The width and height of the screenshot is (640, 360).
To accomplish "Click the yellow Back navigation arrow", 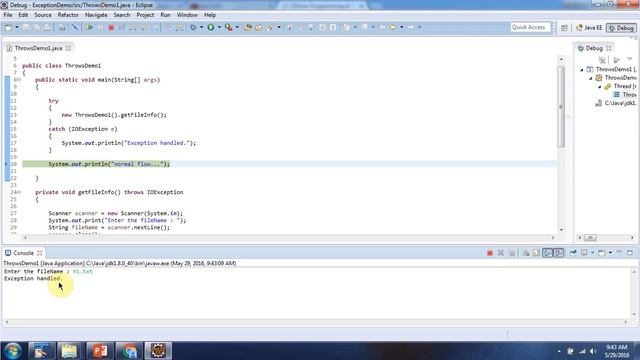I will (393, 27).
